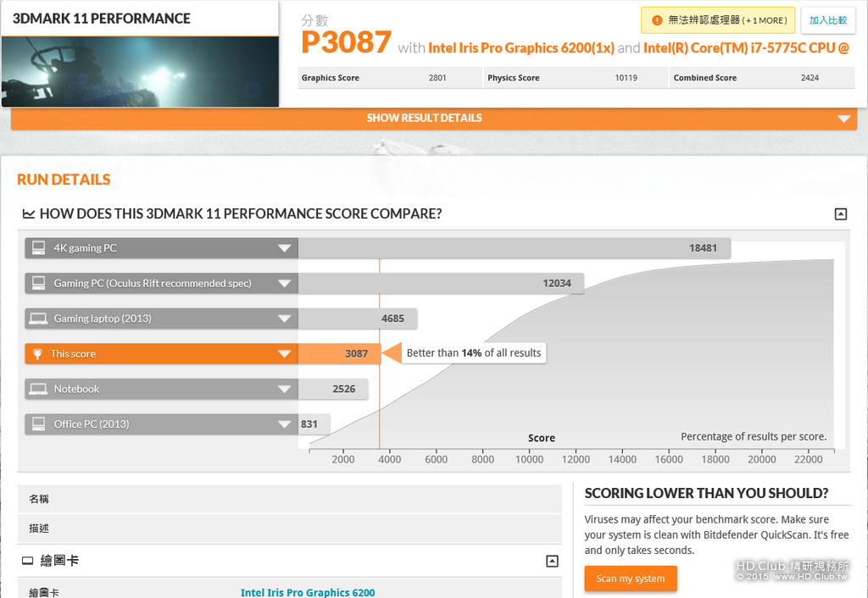Screen dimensions: 868x598
Task: Click 'Better than 14% of all results' tooltip
Action: [x=474, y=353]
